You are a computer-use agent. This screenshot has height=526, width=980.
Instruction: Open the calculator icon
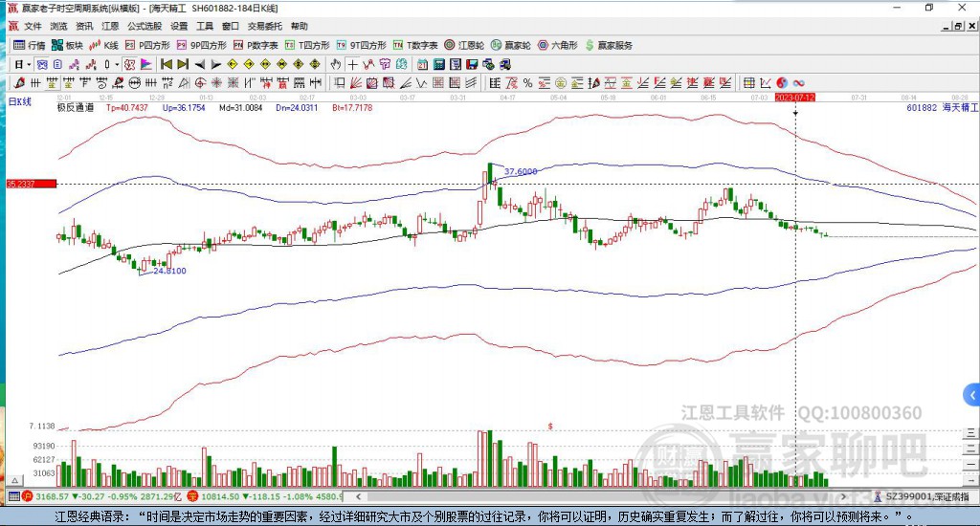click(438, 64)
